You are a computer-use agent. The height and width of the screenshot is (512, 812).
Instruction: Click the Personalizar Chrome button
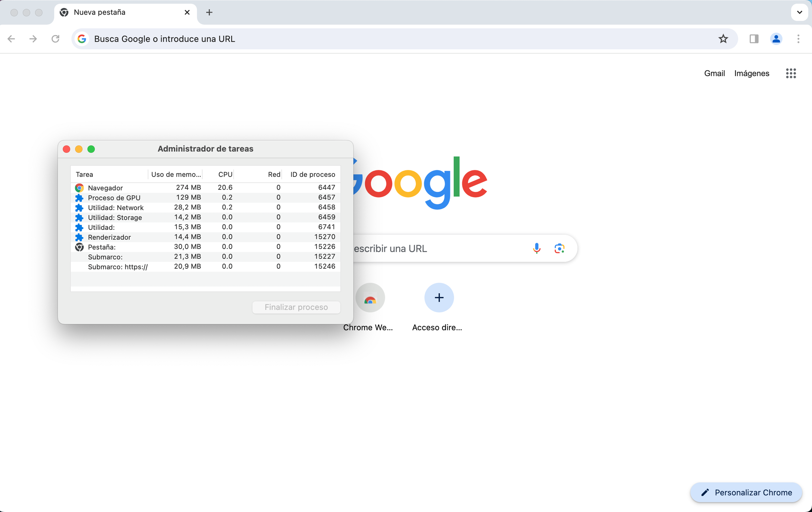coord(746,492)
